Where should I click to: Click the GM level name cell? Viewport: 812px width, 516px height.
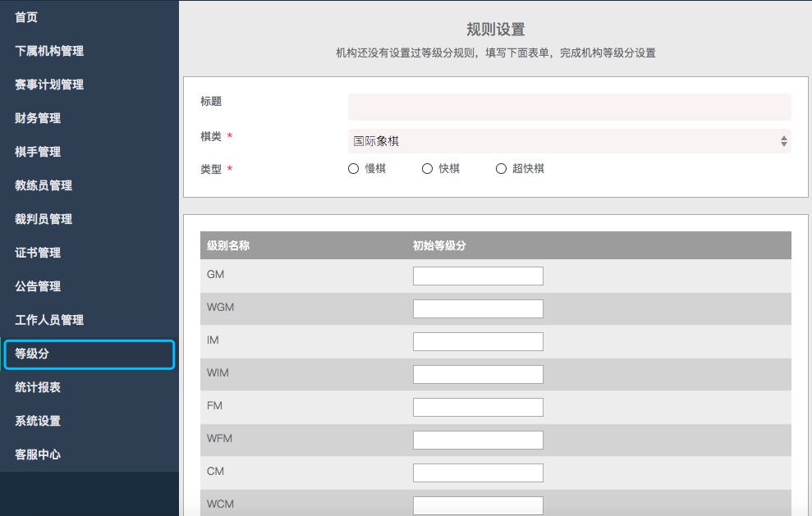(215, 274)
